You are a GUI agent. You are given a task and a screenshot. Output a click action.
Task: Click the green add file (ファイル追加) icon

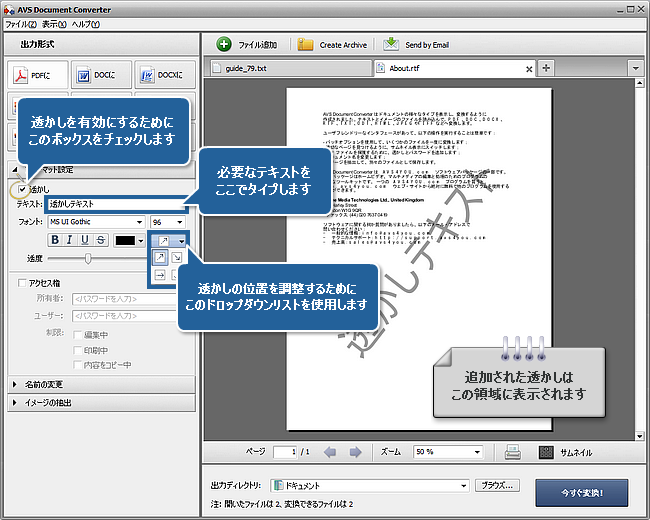tap(224, 44)
